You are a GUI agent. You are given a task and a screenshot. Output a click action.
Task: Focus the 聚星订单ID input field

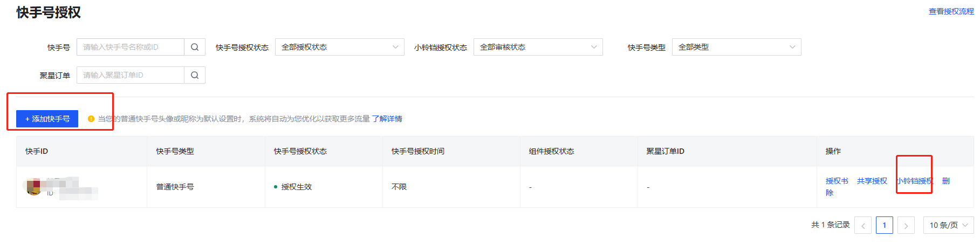pyautogui.click(x=131, y=75)
